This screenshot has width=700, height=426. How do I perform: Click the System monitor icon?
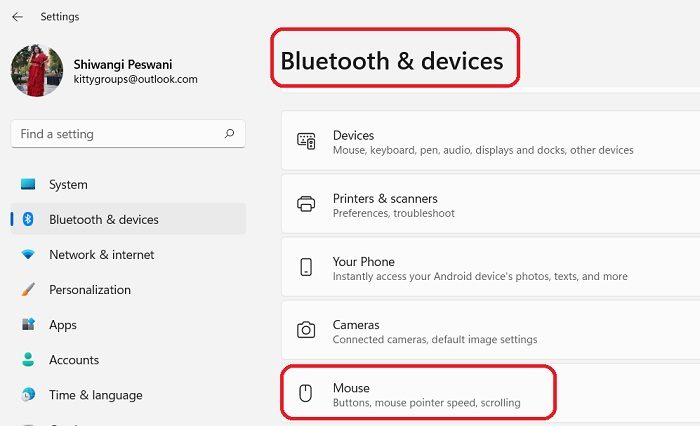pyautogui.click(x=28, y=184)
